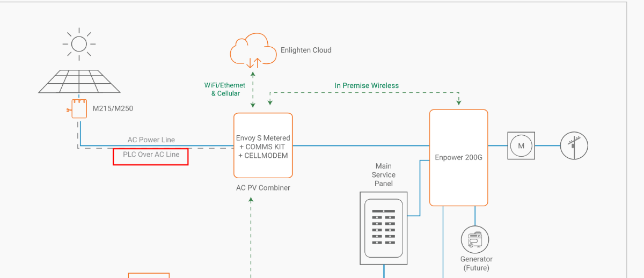Click the AC PV Combiner caption
Screen dimensions: 644x278
pyautogui.click(x=263, y=188)
